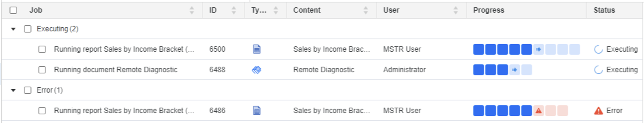Select checkbox for Running document Remote Diagnostic

[x=42, y=70]
